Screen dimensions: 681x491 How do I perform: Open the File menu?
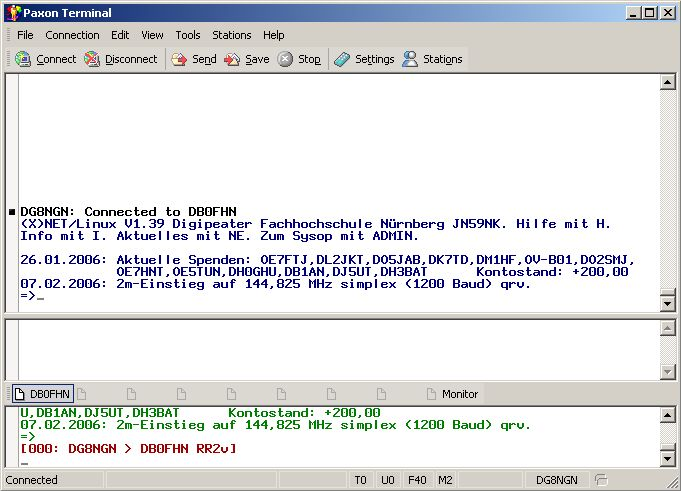coord(25,35)
